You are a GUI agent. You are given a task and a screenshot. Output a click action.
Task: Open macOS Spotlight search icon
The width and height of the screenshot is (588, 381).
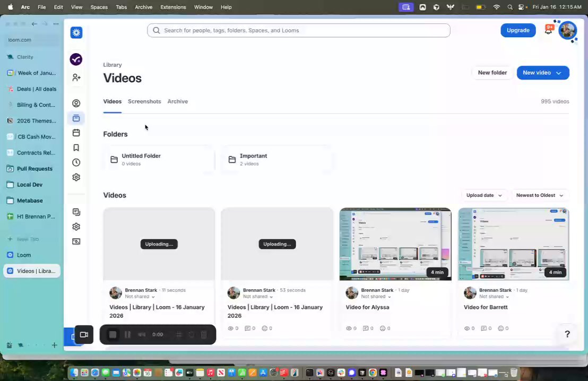509,7
